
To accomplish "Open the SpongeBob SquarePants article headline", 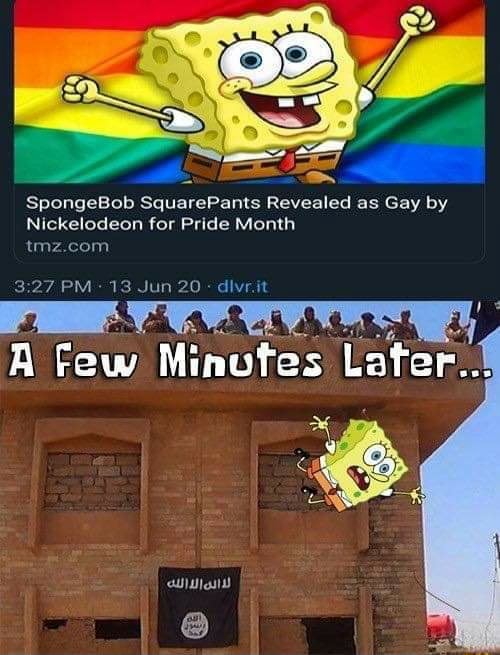I will (237, 213).
